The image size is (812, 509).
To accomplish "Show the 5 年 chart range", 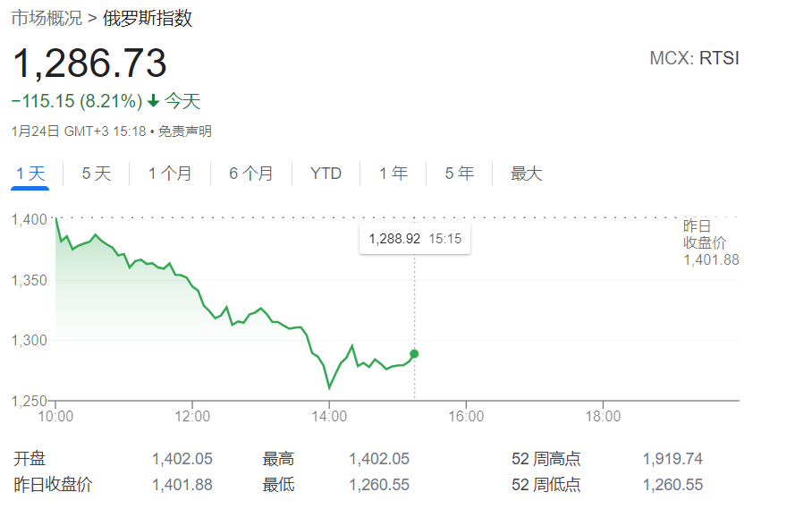I will (460, 174).
